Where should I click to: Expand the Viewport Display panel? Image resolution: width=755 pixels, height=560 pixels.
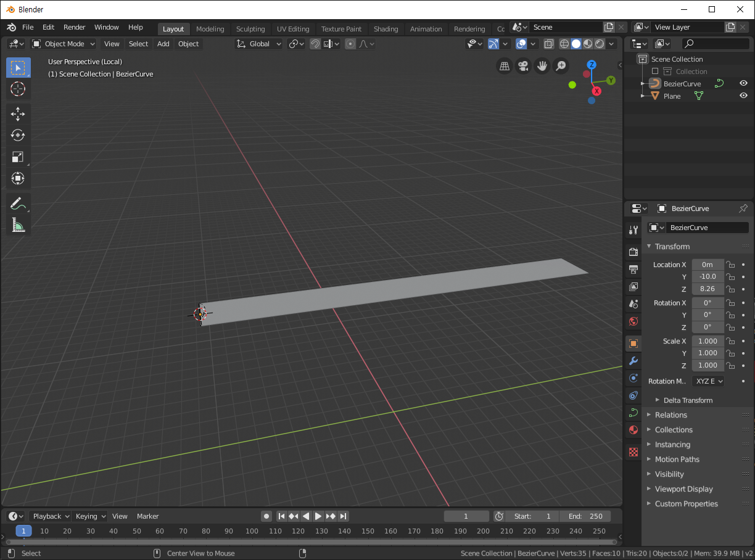(683, 489)
